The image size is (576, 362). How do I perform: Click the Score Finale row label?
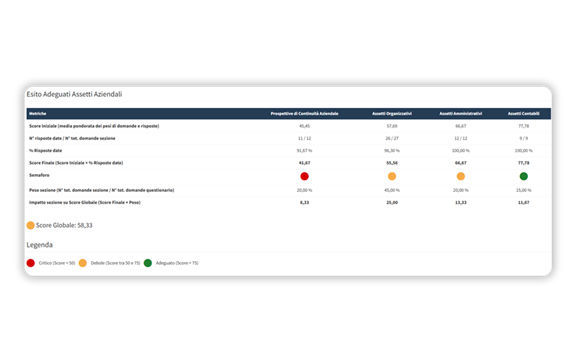click(x=76, y=163)
